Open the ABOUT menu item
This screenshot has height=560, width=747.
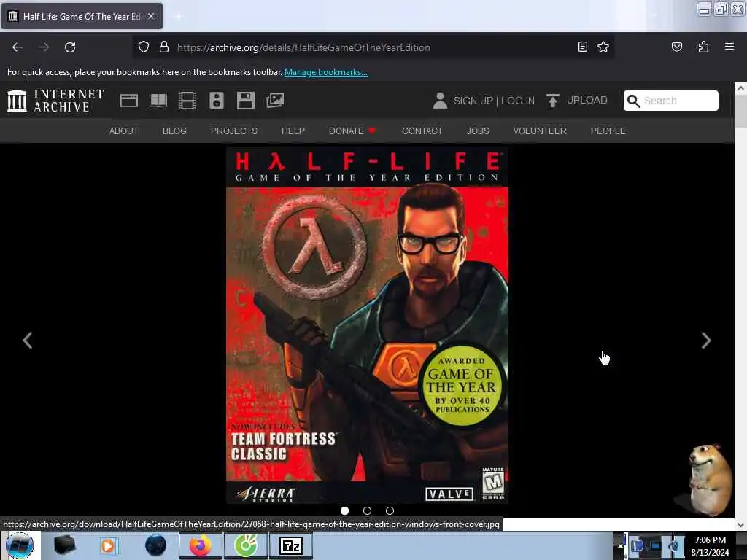pos(124,131)
